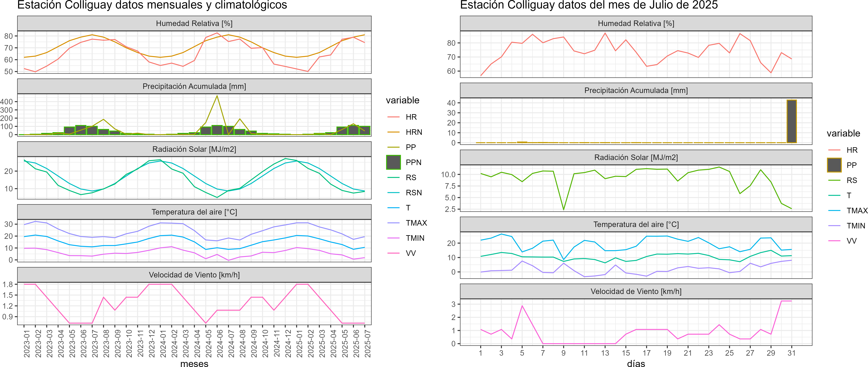Click the PP gray box swatch in right legend
868x367 pixels.
point(834,165)
